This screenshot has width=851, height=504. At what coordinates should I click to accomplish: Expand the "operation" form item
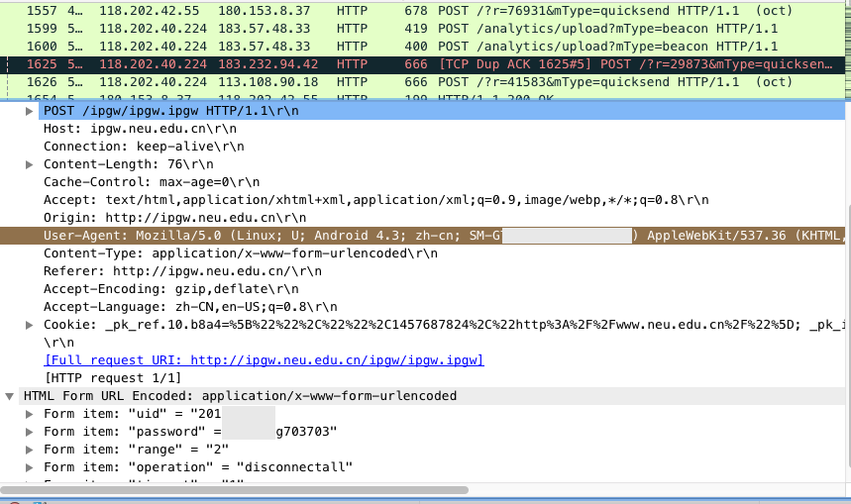coord(30,467)
